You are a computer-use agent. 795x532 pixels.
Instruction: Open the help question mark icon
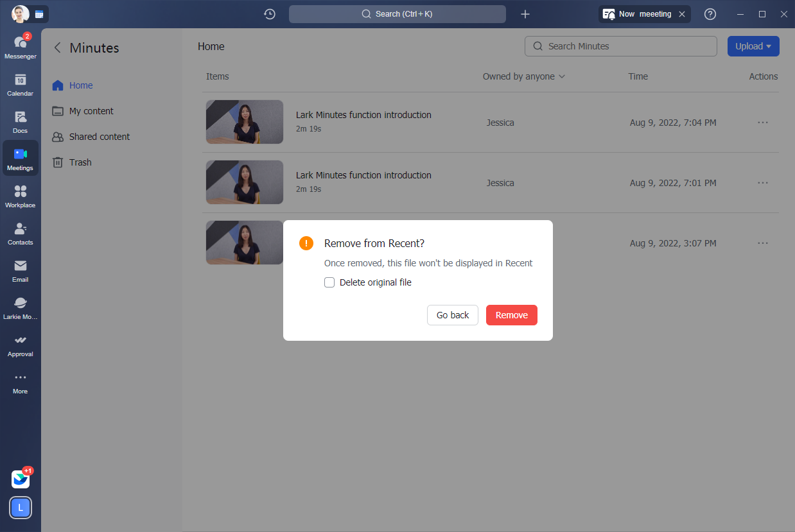pyautogui.click(x=710, y=14)
